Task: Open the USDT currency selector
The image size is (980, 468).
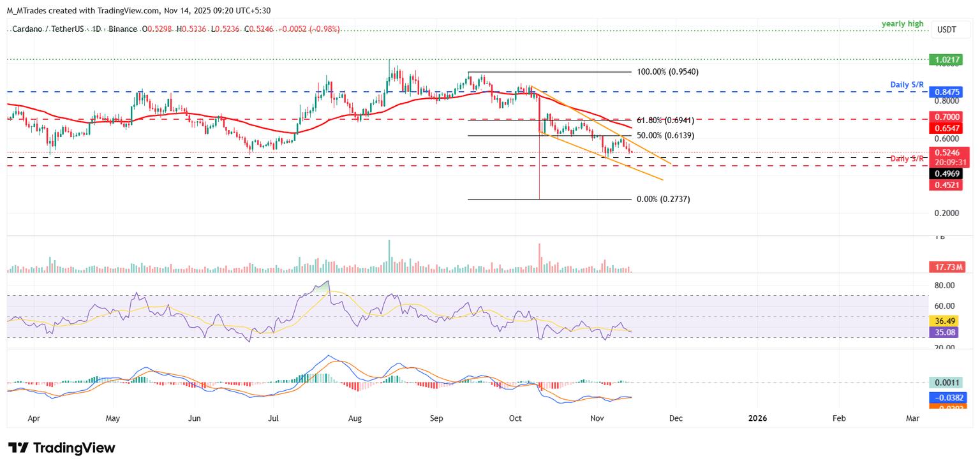Action: 947,29
